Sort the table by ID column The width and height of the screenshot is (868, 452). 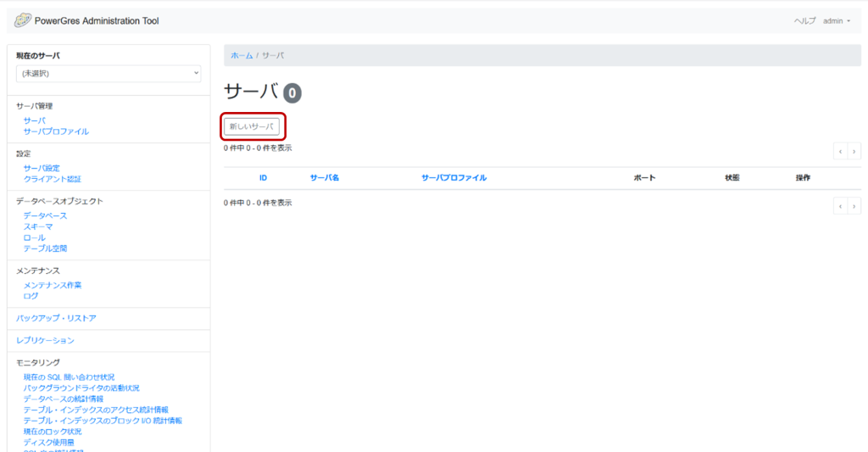[263, 178]
